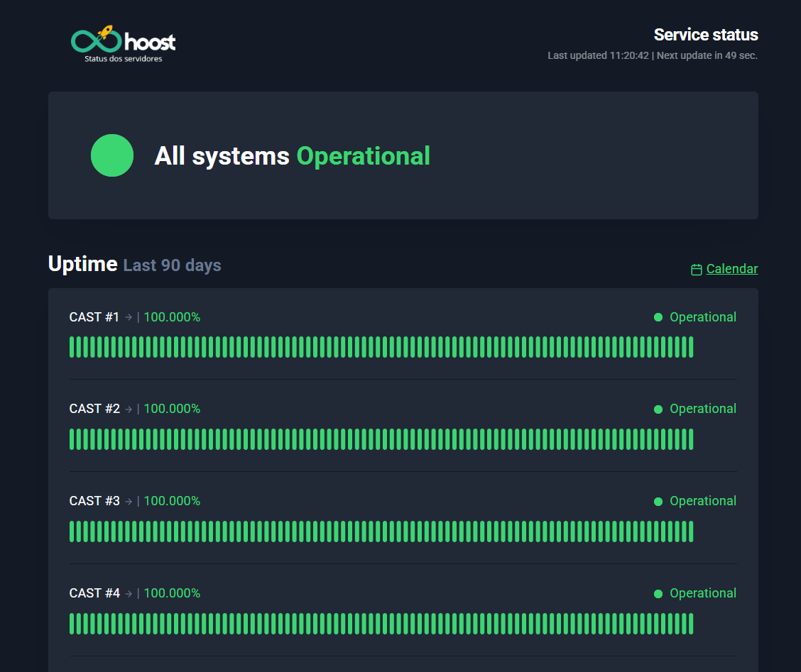Open the CAST #2 monitor details

tap(94, 409)
